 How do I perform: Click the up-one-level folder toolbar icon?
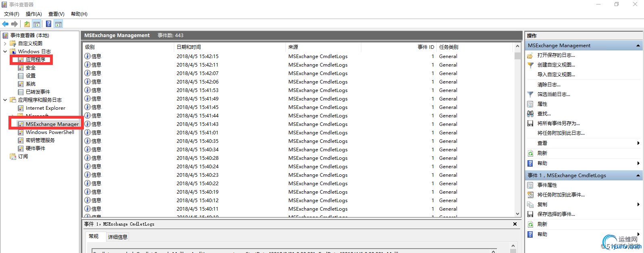(27, 24)
